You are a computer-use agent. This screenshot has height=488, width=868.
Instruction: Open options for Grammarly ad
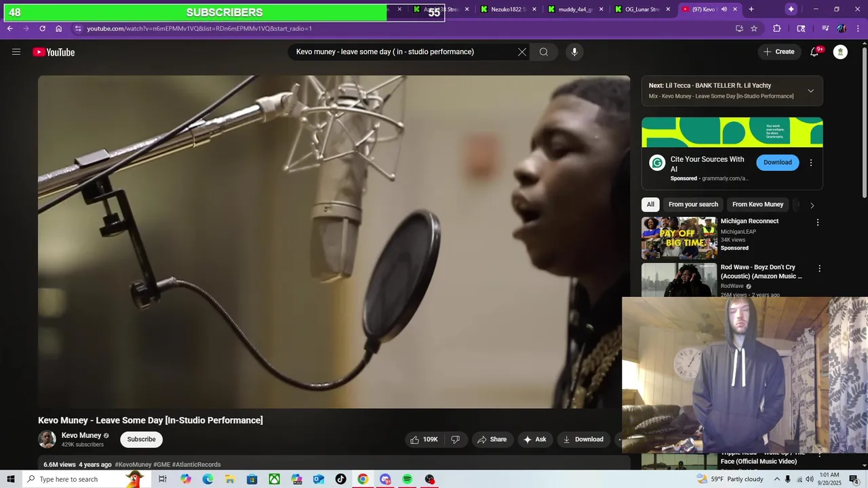coord(810,163)
